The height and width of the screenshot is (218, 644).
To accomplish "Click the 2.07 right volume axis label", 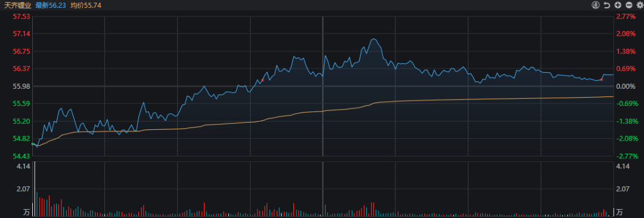I will (x=622, y=189).
